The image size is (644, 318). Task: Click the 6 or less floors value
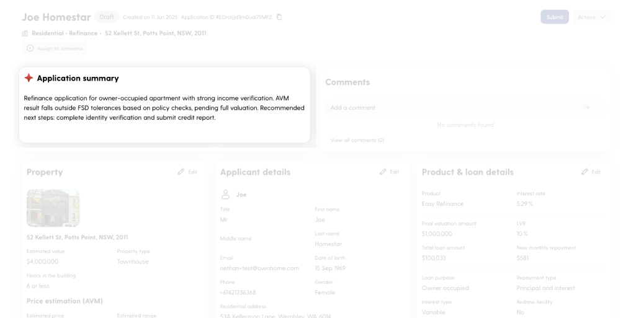tap(38, 286)
